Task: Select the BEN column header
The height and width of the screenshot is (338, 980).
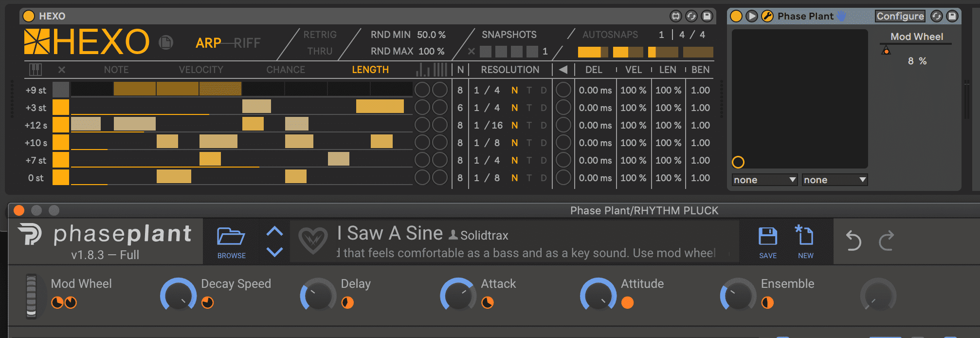Action: (700, 70)
